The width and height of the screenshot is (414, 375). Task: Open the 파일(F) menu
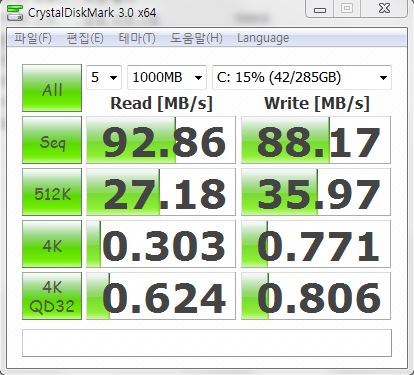tap(33, 39)
